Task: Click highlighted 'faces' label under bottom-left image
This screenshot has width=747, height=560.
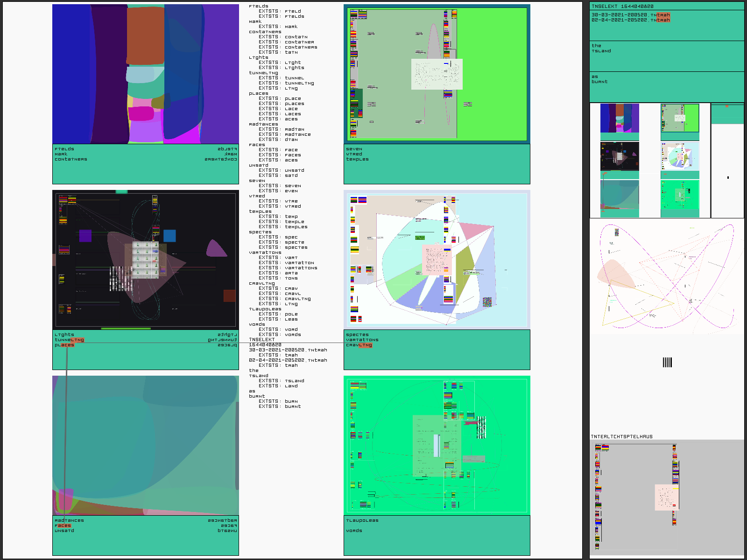Action: click(x=63, y=525)
